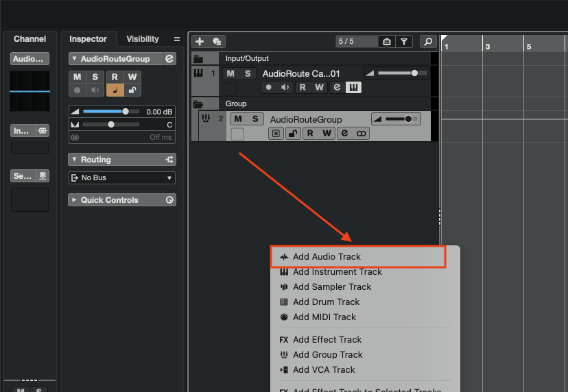Screen dimensions: 568x392
Task: Click the ruler at bar 3
Action: [x=488, y=47]
